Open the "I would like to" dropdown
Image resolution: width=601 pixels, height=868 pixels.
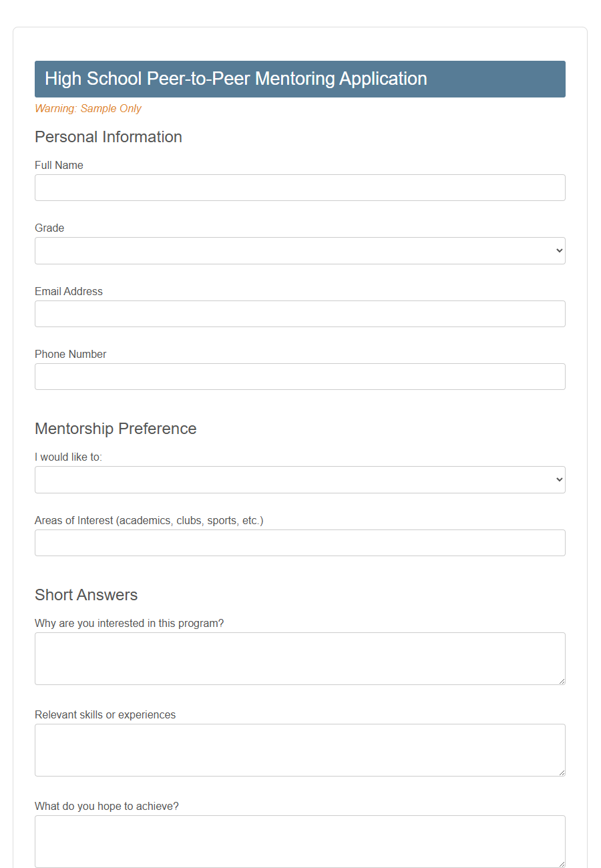[x=300, y=479]
